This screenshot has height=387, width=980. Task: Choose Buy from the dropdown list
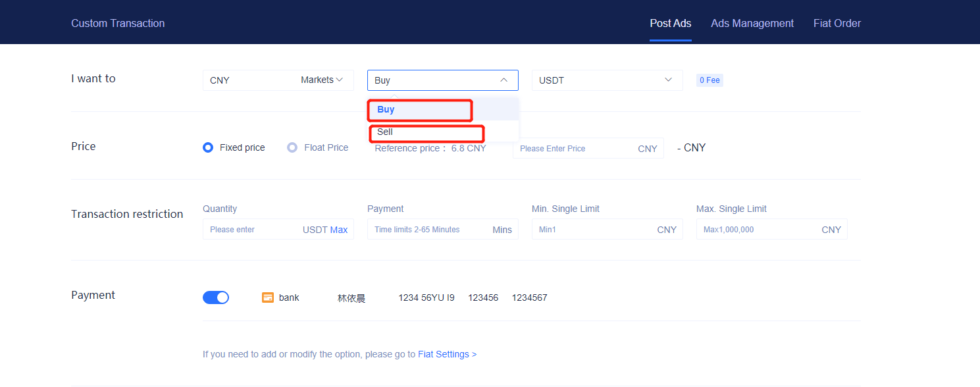[443, 109]
